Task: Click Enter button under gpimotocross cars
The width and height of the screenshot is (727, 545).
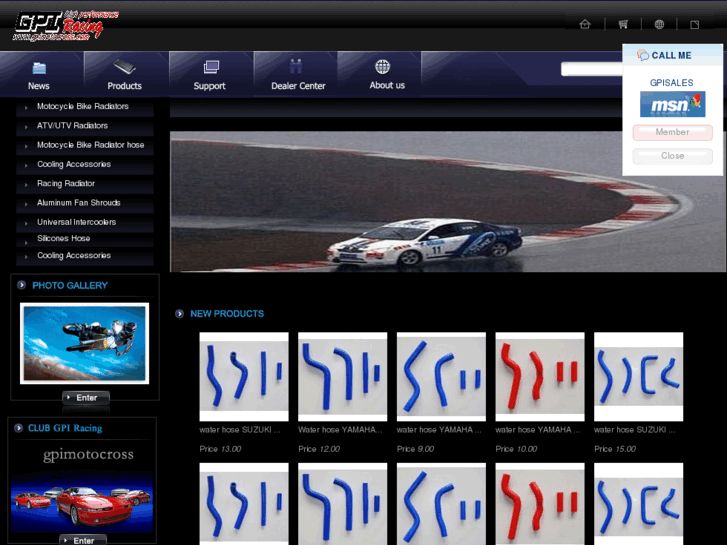Action: click(x=83, y=540)
